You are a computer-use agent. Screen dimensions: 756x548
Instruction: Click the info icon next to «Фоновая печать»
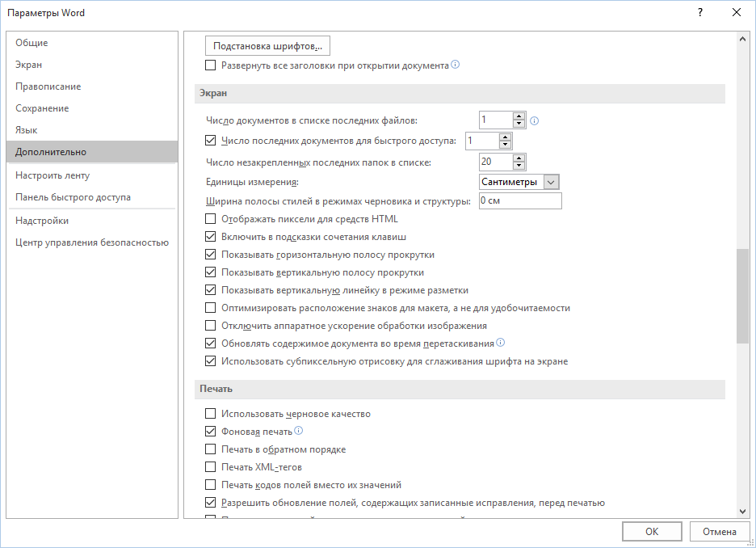(299, 431)
